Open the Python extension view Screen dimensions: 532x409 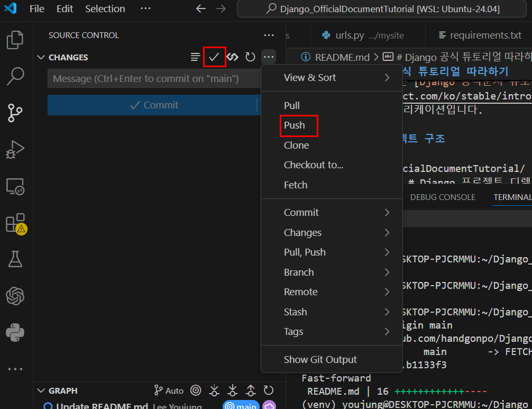[x=15, y=332]
